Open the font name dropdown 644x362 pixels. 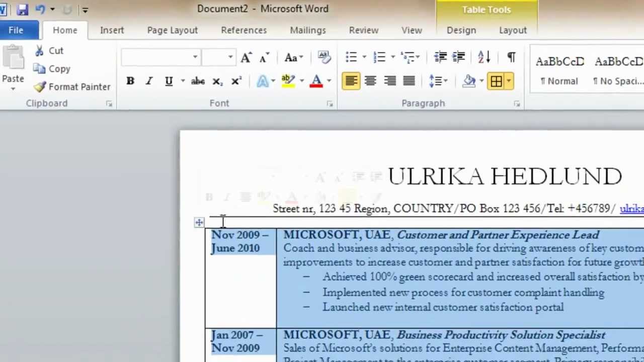[195, 57]
